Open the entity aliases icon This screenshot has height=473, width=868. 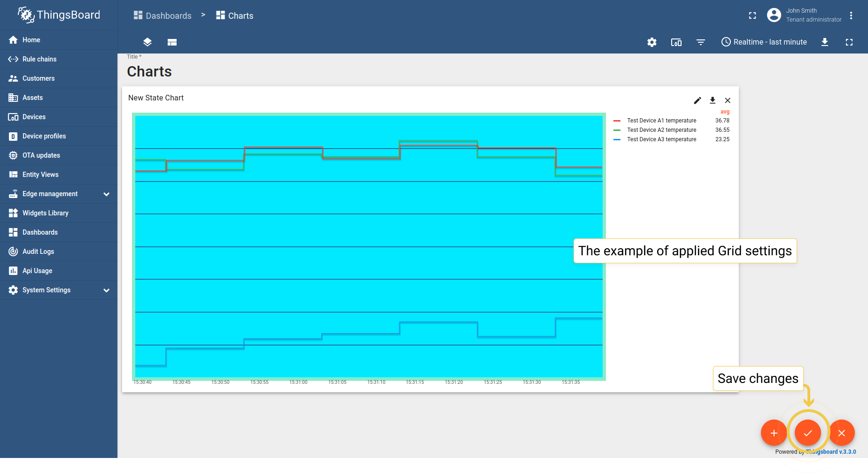point(676,42)
